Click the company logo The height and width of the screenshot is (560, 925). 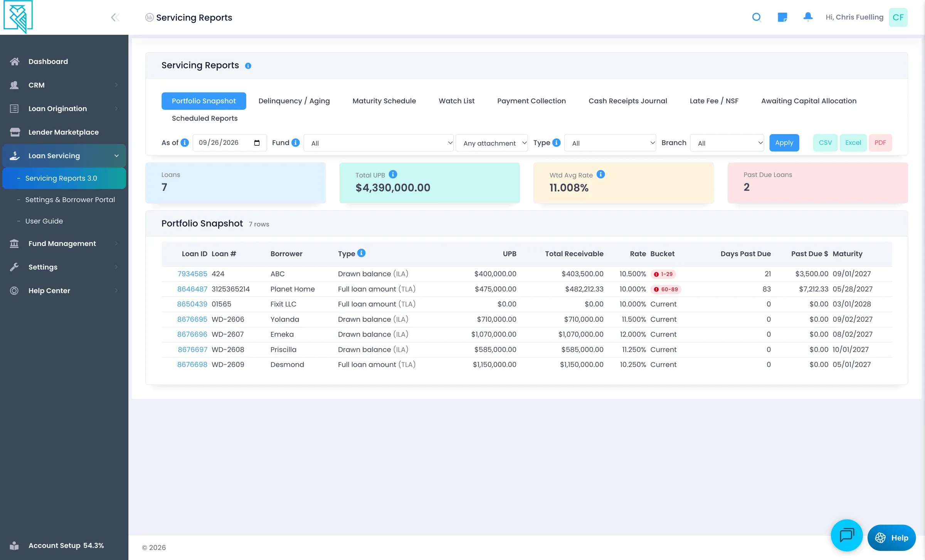[18, 17]
